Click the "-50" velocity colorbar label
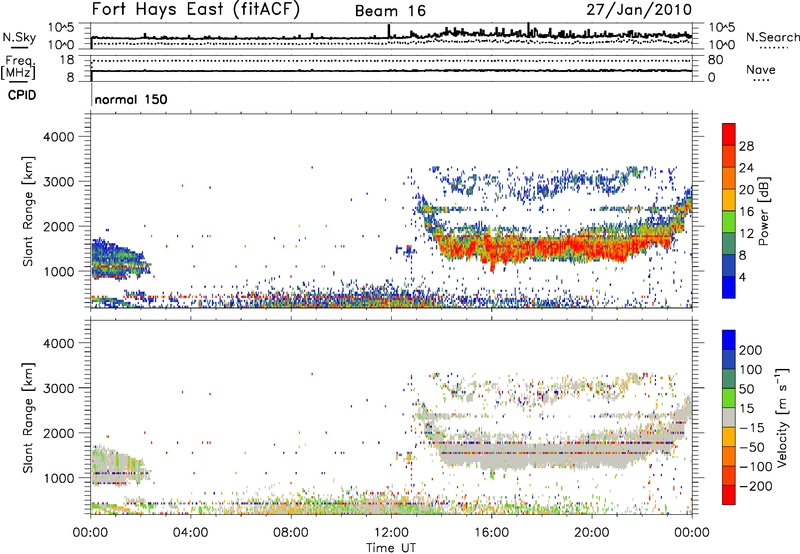The image size is (800, 554). (751, 447)
